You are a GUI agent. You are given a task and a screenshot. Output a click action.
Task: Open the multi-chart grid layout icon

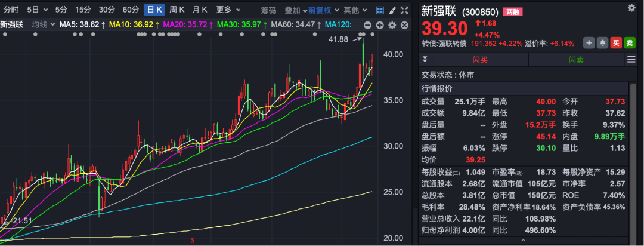click(x=380, y=10)
